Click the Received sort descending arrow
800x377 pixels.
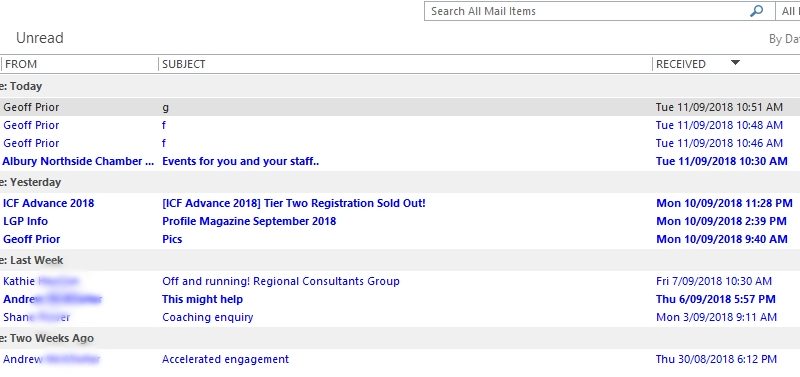coord(735,63)
